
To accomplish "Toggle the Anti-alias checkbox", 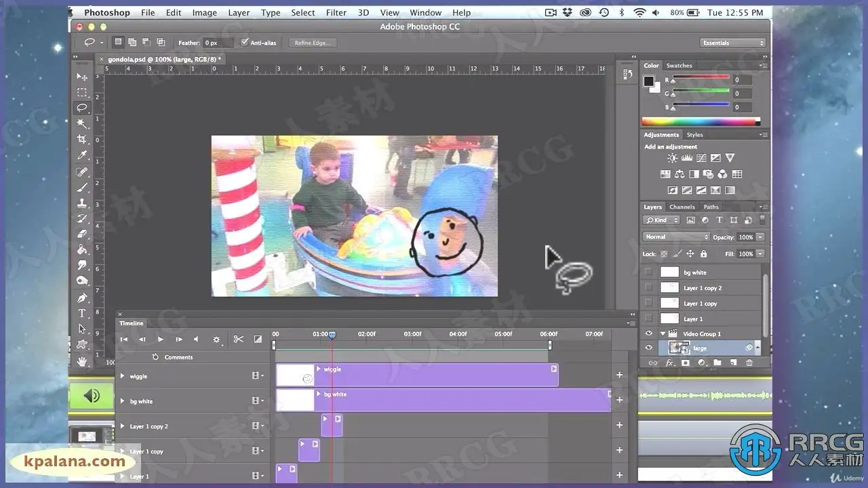I will (x=245, y=43).
